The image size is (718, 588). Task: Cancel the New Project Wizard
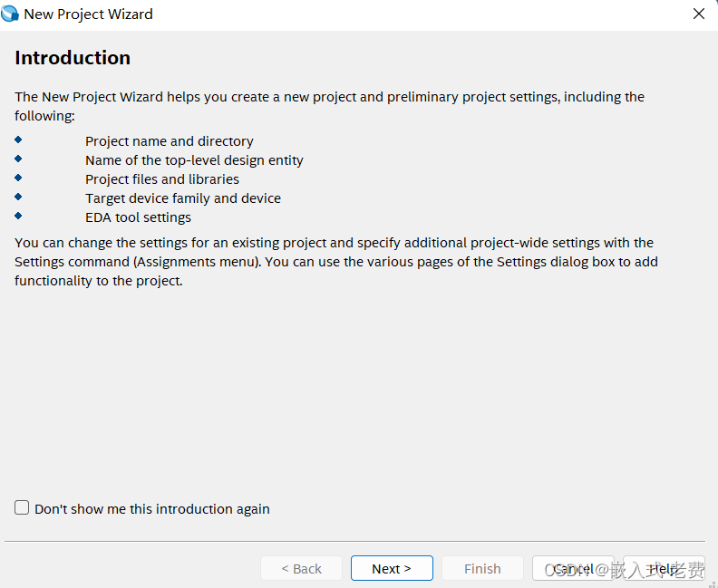(573, 568)
